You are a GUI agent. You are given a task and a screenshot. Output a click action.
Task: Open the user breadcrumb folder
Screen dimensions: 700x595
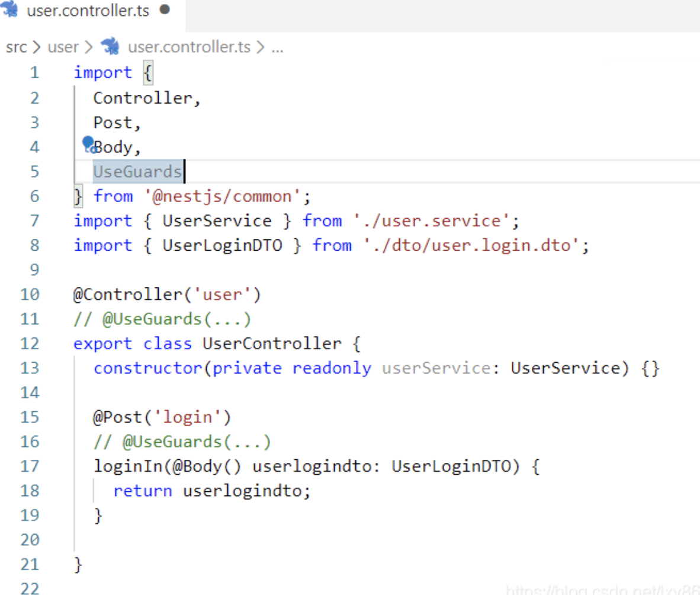click(x=63, y=47)
